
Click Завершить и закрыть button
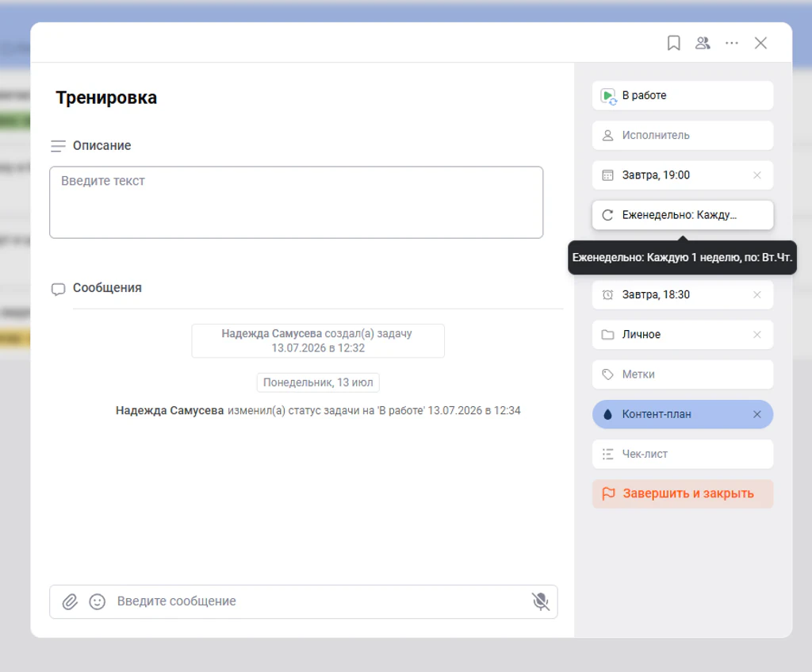pos(683,493)
